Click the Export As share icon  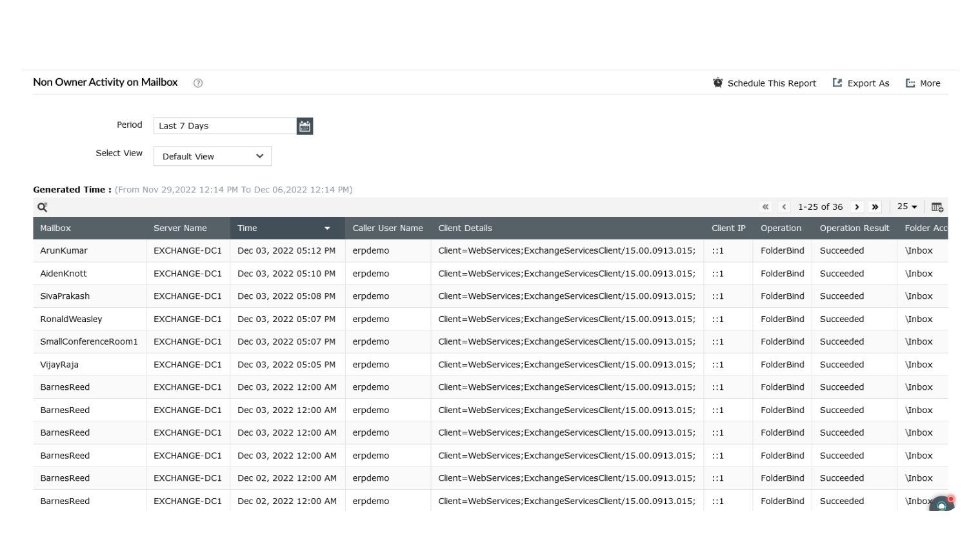(837, 83)
